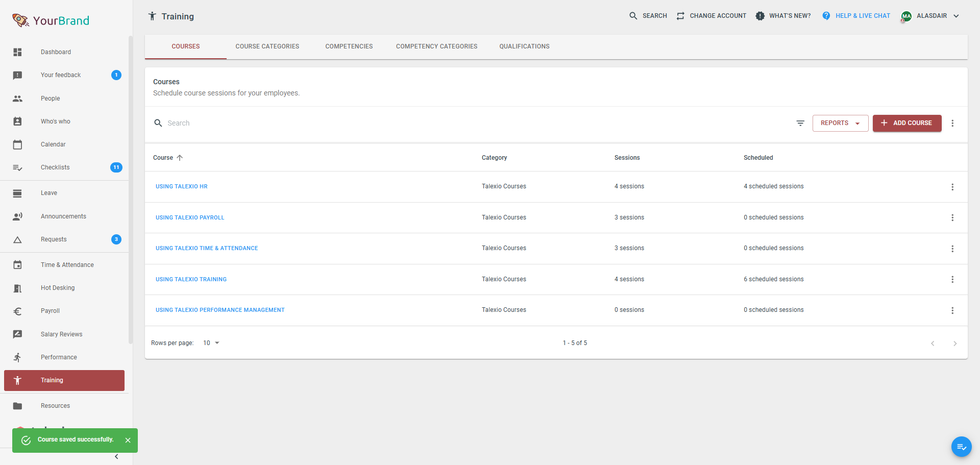
Task: Click the Scheduled column header
Action: 758,158
